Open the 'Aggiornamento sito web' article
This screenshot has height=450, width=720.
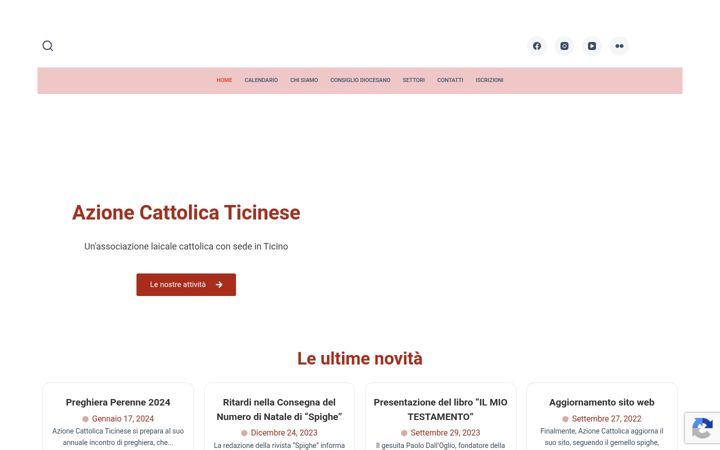point(602,402)
